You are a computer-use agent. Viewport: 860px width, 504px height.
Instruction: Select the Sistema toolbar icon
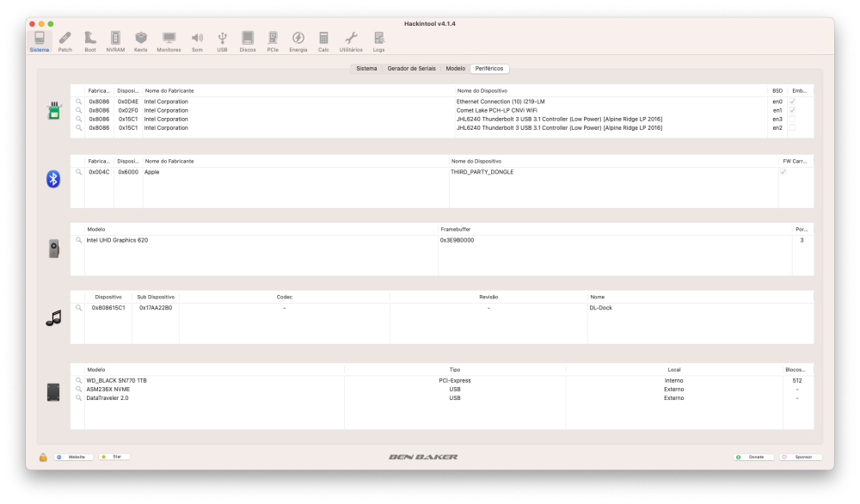(x=40, y=41)
